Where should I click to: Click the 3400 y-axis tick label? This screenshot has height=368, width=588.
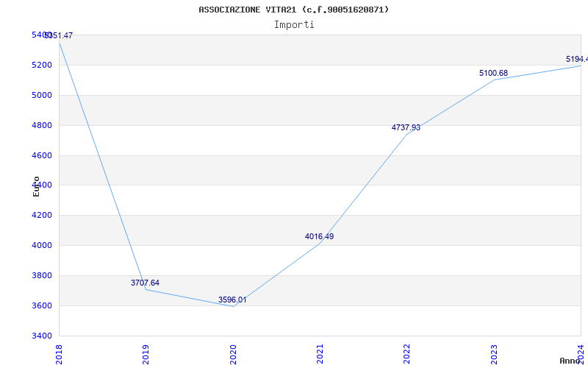point(42,336)
